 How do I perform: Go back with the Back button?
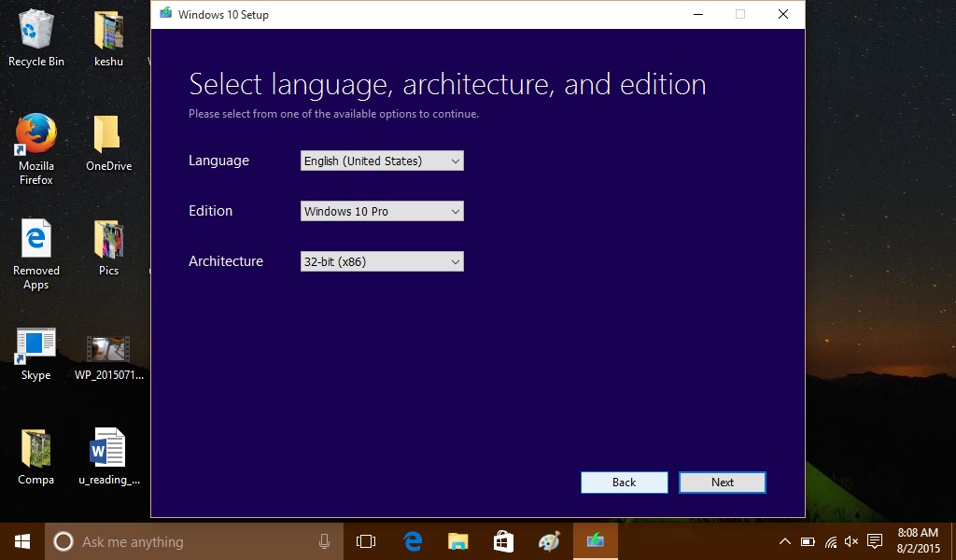pyautogui.click(x=624, y=482)
